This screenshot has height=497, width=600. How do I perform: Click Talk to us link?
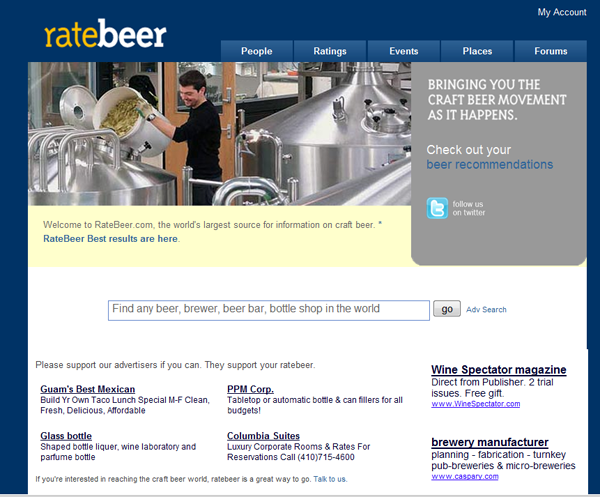tap(330, 479)
